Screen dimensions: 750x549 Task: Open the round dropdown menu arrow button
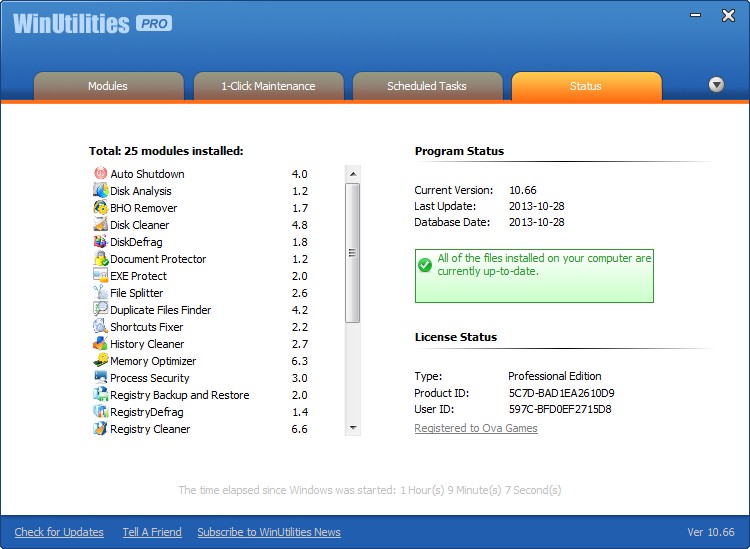[716, 85]
